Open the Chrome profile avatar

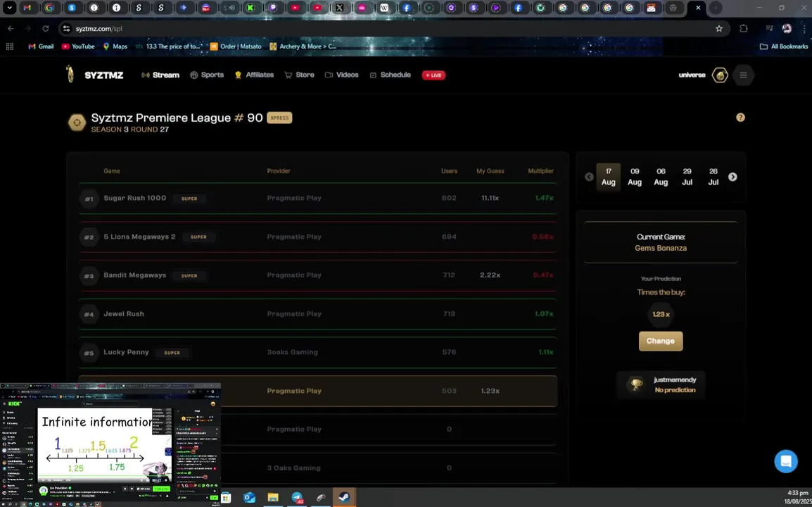tap(787, 28)
